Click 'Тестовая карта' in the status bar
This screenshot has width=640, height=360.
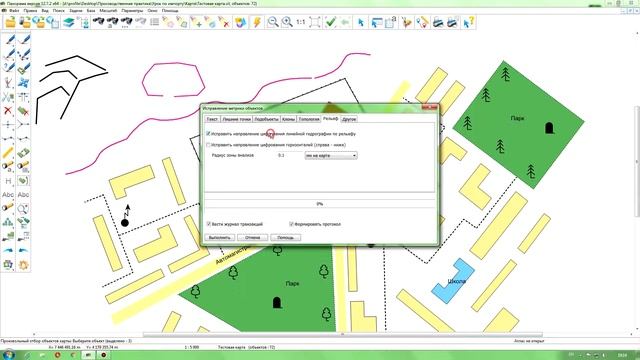click(231, 347)
